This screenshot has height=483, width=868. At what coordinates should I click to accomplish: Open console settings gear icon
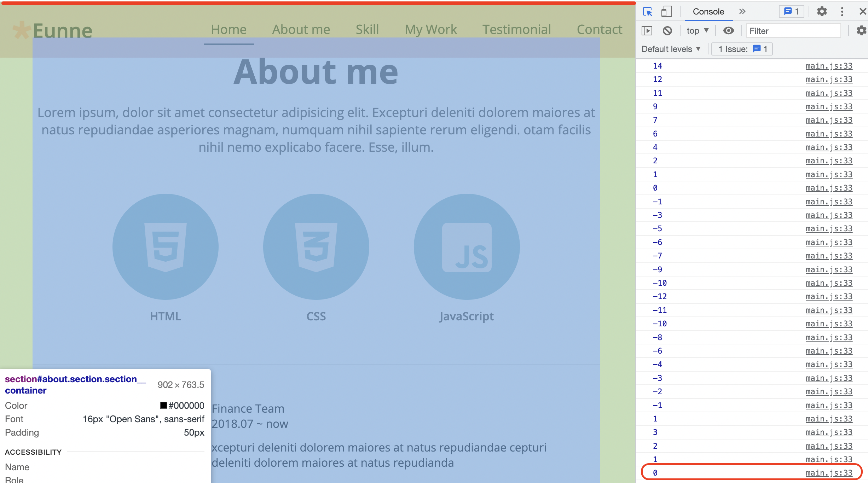click(861, 31)
